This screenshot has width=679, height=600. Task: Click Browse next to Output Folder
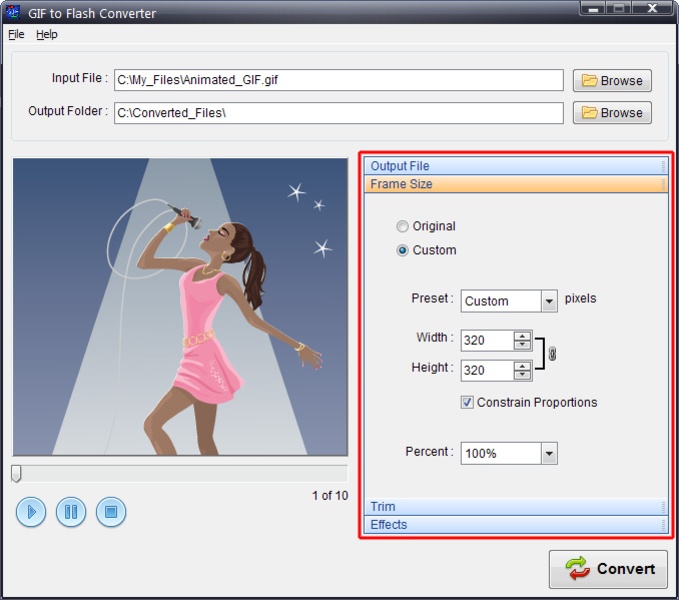(612, 113)
